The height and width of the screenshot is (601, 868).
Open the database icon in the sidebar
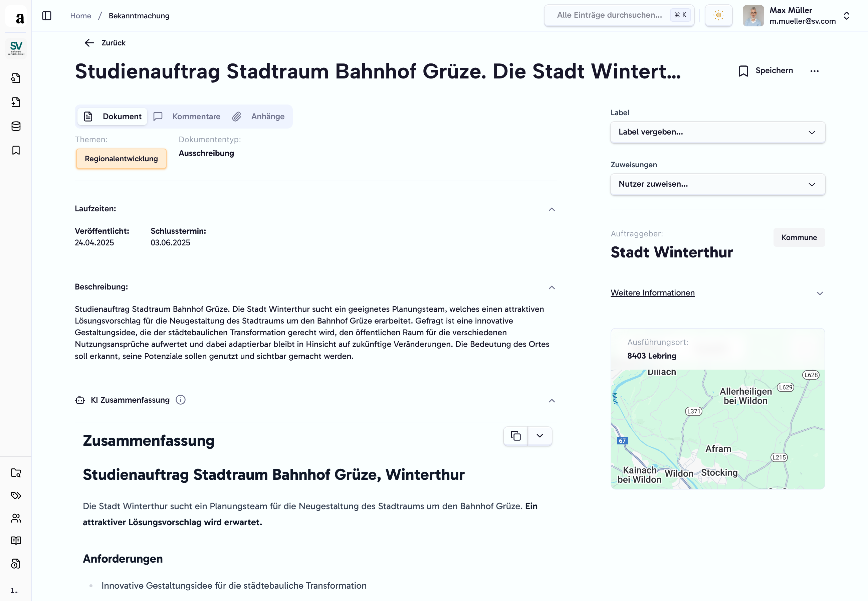click(16, 127)
